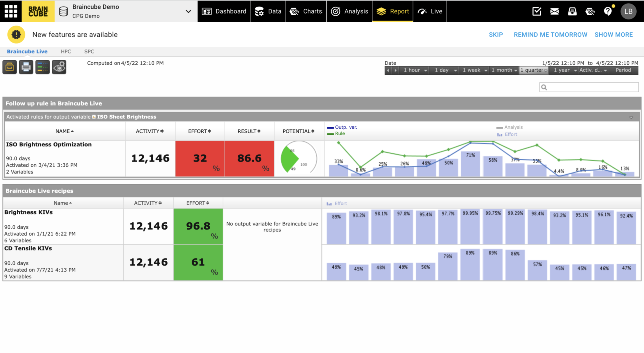Open the checkbox tasks icon in header
Image resolution: width=644 pixels, height=353 pixels.
click(x=537, y=11)
